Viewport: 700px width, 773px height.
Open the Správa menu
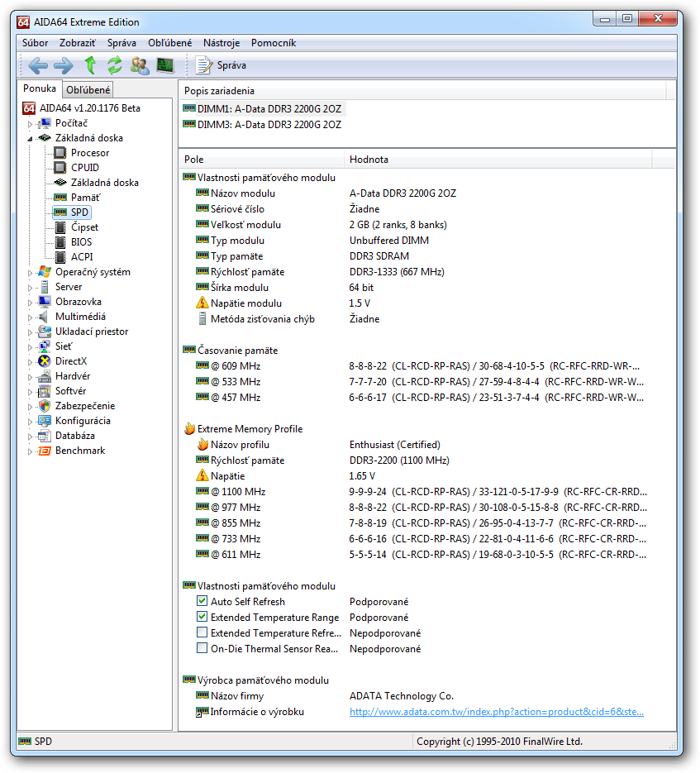(121, 43)
